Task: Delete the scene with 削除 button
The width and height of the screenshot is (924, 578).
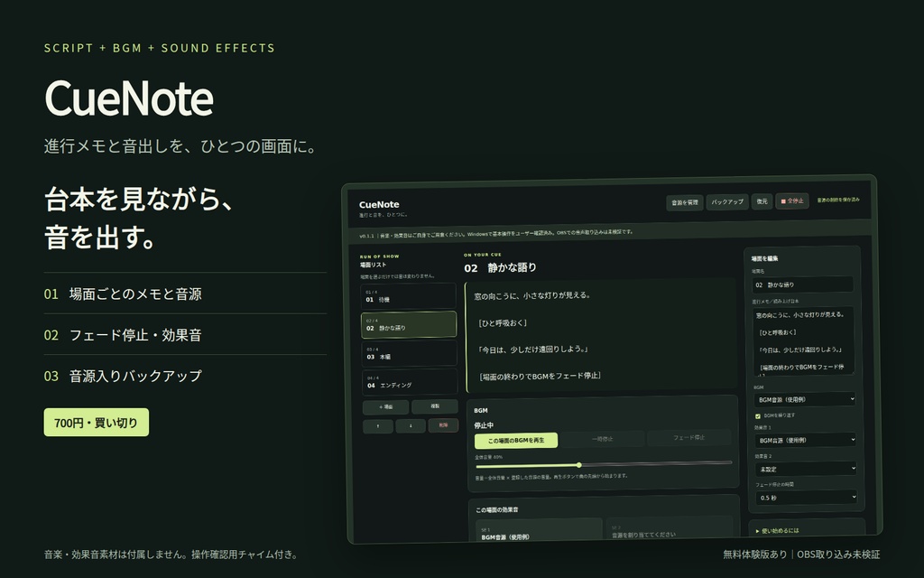Action: (443, 424)
